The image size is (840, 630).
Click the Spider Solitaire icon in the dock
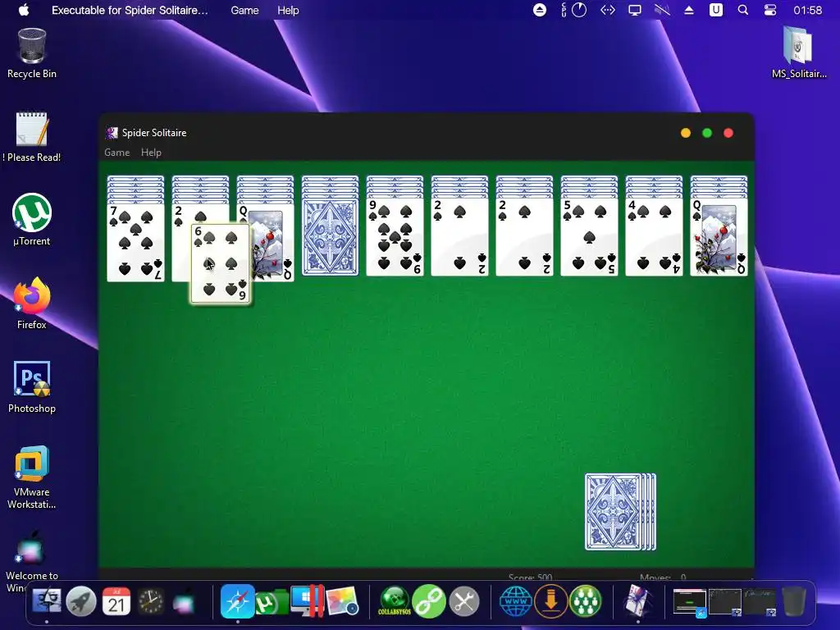[x=637, y=601]
